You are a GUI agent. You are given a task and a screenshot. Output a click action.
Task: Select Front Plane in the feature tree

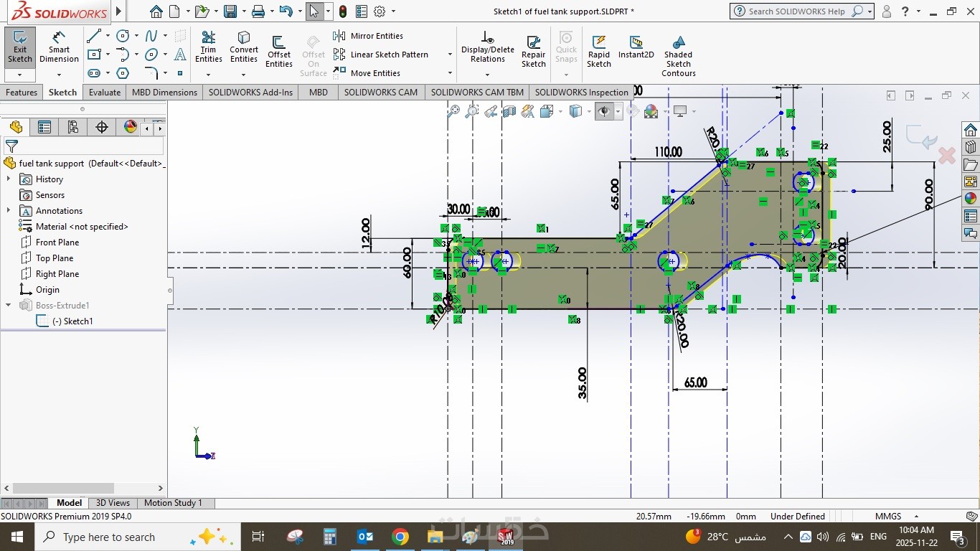pos(57,242)
